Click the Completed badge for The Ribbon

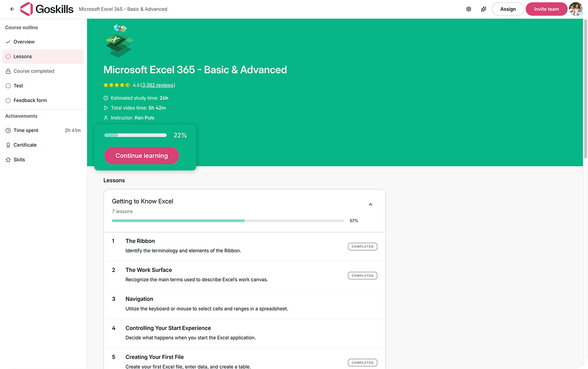362,246
